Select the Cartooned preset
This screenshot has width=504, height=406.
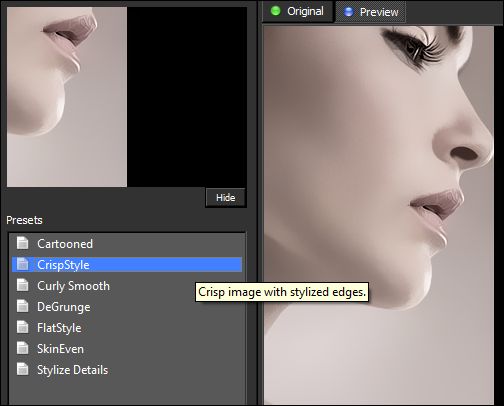127,243
